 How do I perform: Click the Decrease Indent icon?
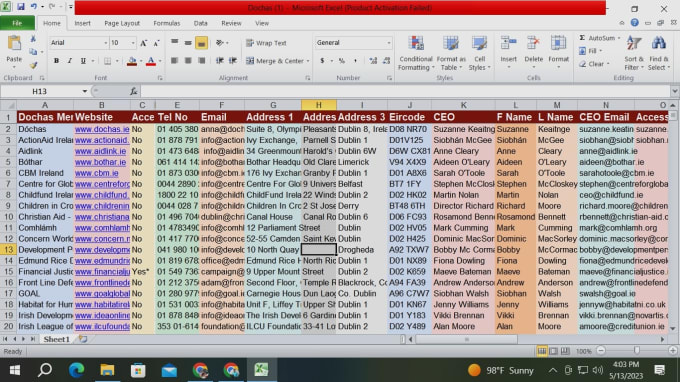tap(220, 61)
